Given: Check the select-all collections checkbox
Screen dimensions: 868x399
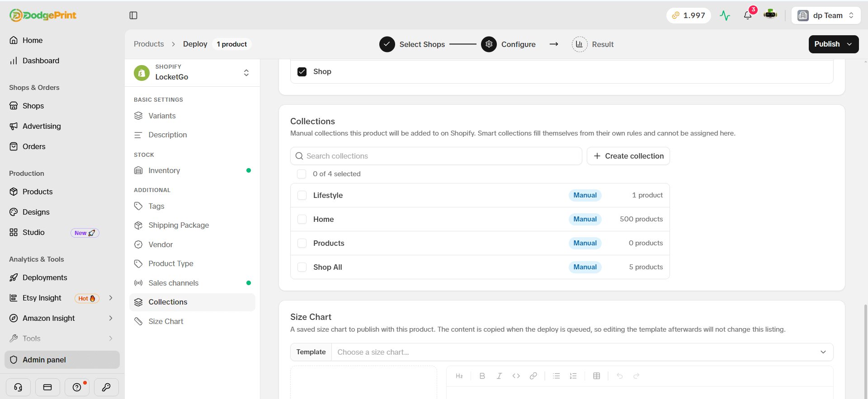Looking at the screenshot, I should tap(302, 174).
